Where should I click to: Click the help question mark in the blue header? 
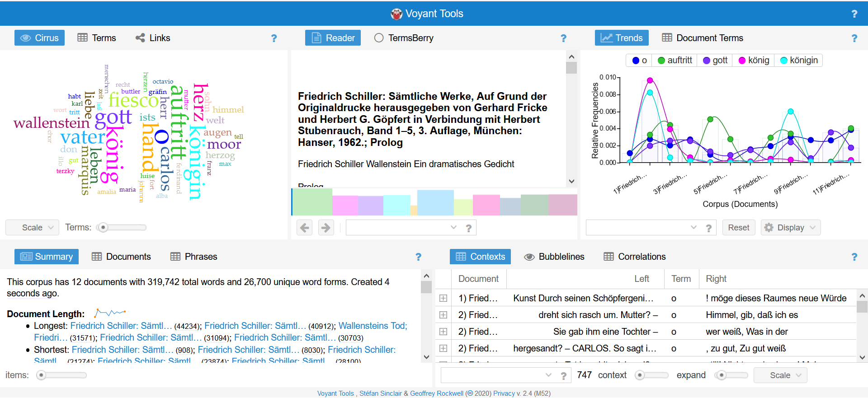pos(854,14)
